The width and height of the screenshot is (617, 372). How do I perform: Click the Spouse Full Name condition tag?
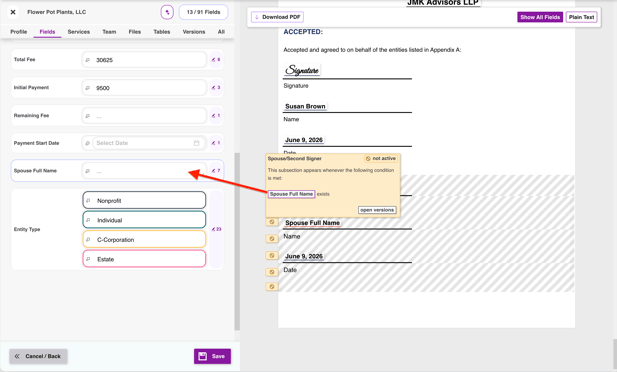point(291,194)
